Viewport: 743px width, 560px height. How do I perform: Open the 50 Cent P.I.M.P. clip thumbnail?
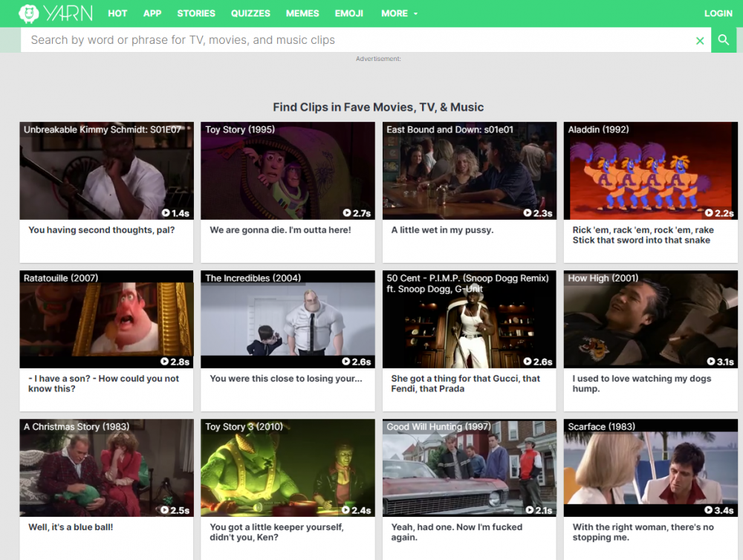(469, 319)
